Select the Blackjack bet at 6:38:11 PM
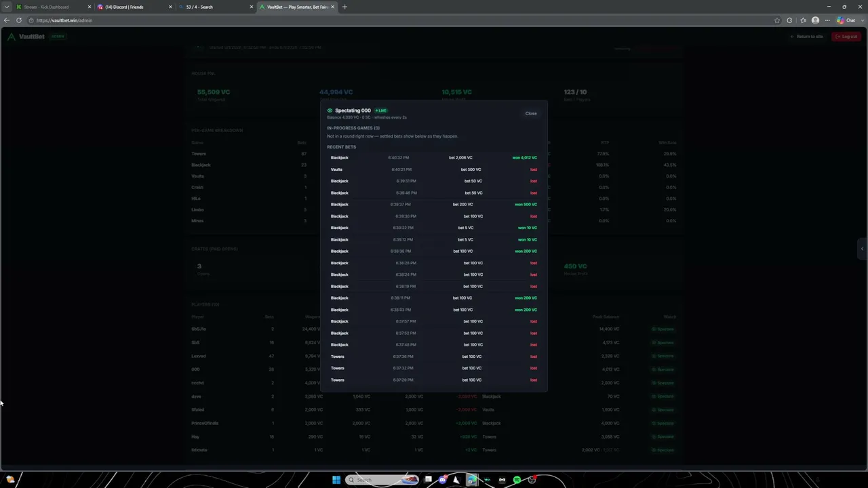868x488 pixels. (x=434, y=298)
